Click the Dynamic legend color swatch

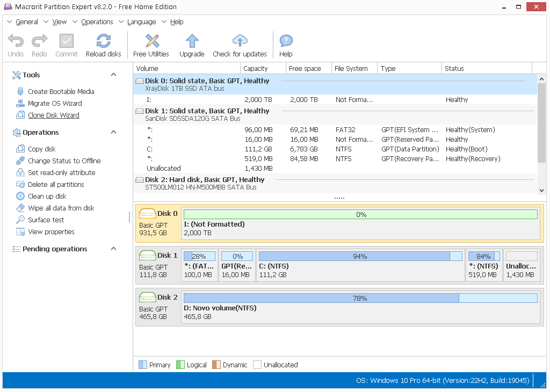(216, 365)
